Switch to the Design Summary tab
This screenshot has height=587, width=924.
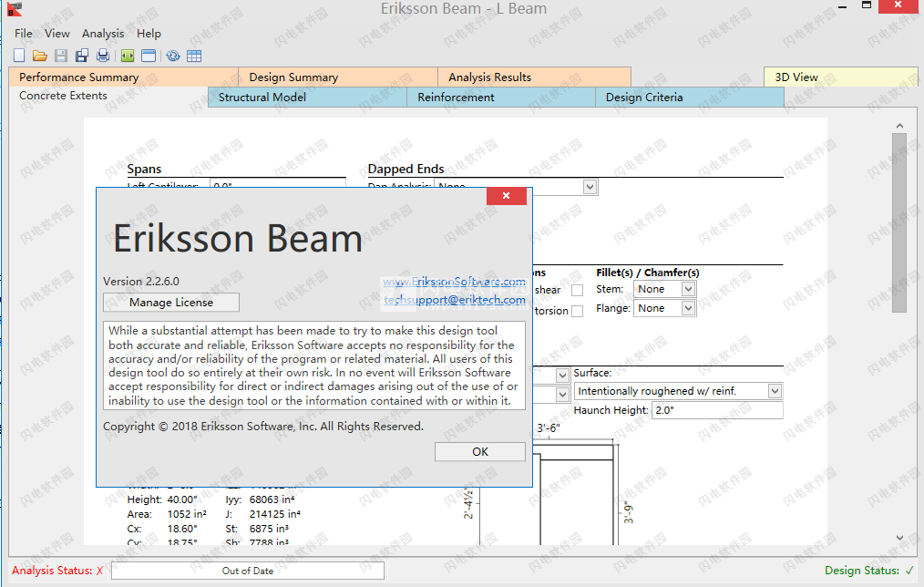tap(338, 77)
